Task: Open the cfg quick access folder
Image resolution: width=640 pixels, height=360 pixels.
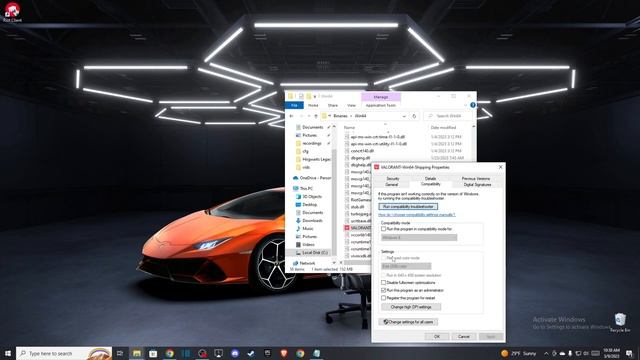Action: click(302, 151)
